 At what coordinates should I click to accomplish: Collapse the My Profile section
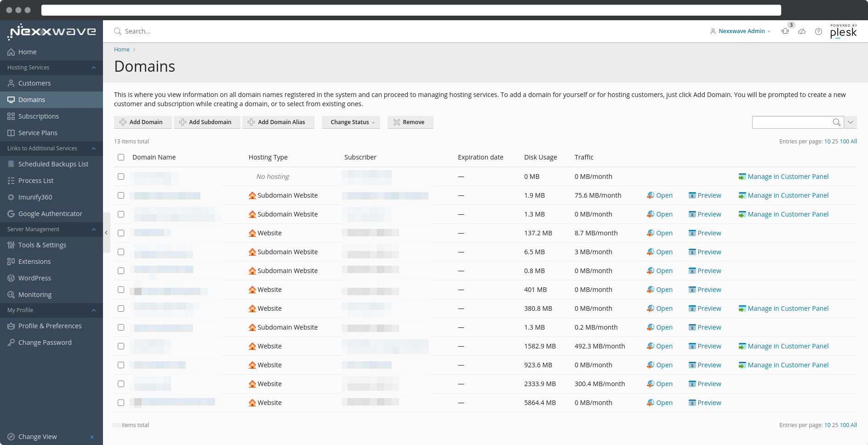pos(94,310)
